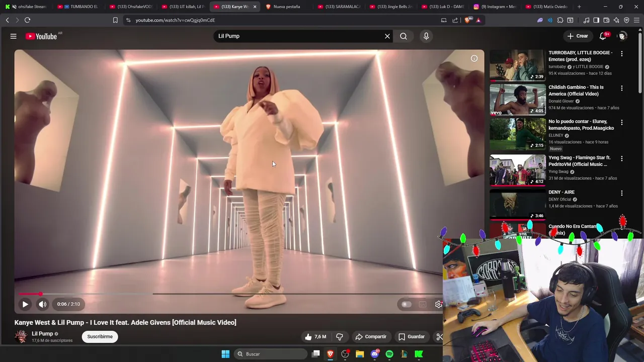Screen dimensions: 644x362
Task: Open the music note playlist icon
Action: click(586, 20)
